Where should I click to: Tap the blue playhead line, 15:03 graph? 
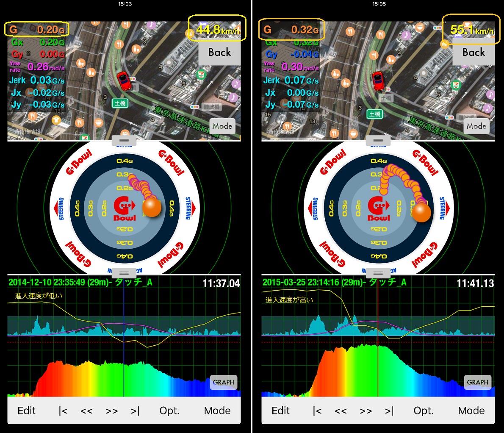click(124, 338)
